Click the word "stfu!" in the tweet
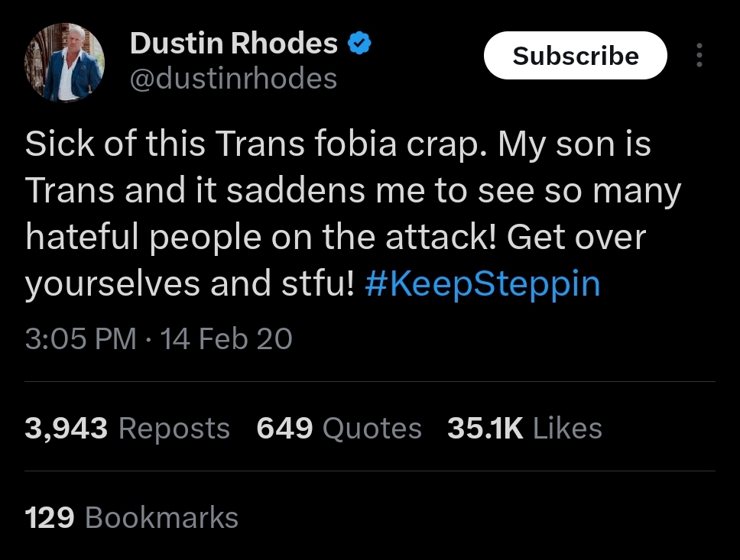Image resolution: width=740 pixels, height=560 pixels. (317, 283)
